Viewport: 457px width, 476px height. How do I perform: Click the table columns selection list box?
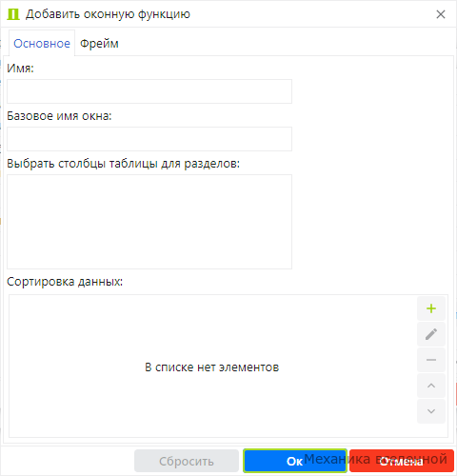tap(149, 222)
